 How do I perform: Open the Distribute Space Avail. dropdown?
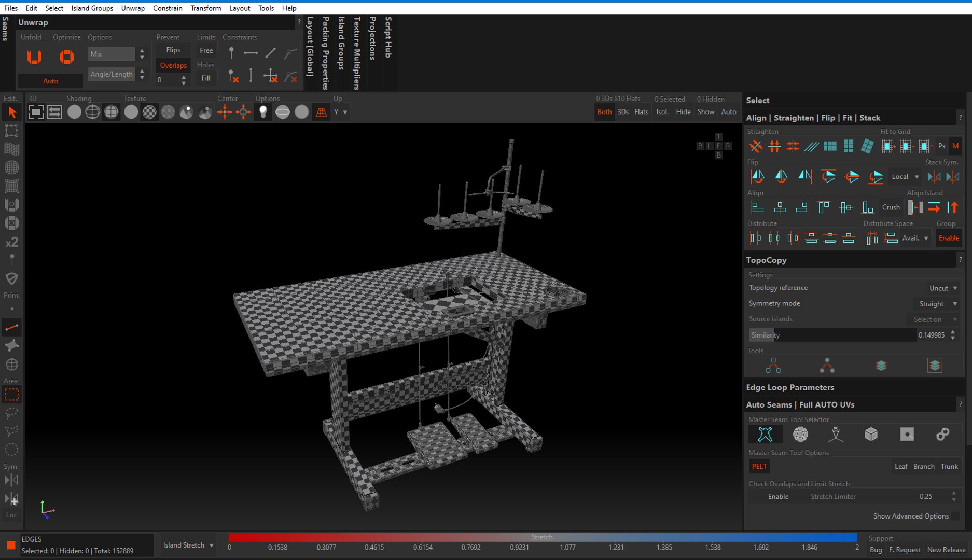point(915,238)
